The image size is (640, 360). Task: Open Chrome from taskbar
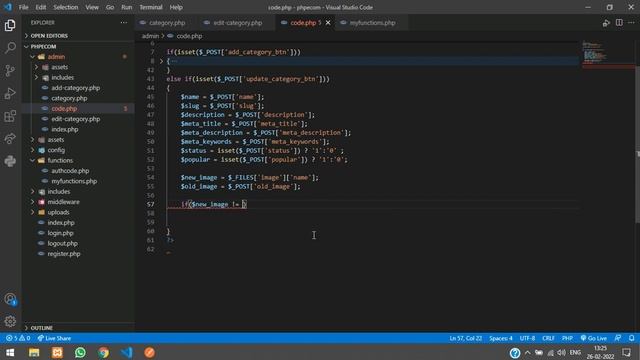(x=104, y=352)
